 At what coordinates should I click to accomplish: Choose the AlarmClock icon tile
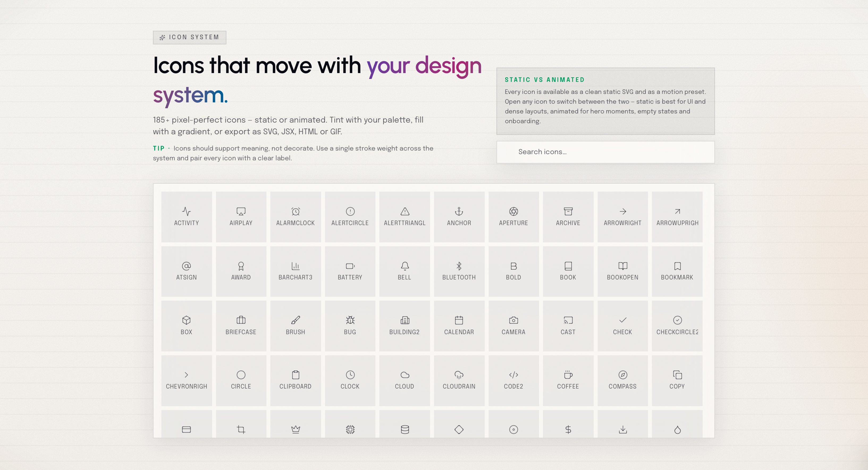click(x=296, y=217)
